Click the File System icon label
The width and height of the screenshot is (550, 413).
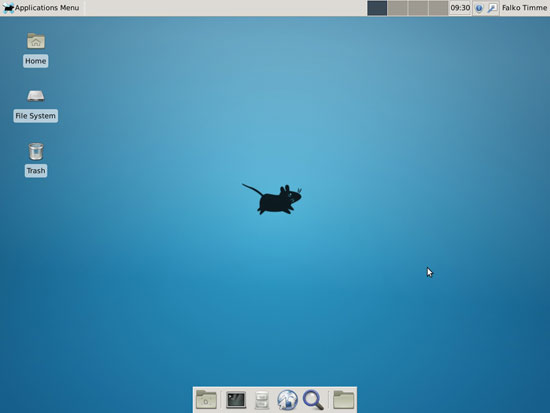(35, 116)
